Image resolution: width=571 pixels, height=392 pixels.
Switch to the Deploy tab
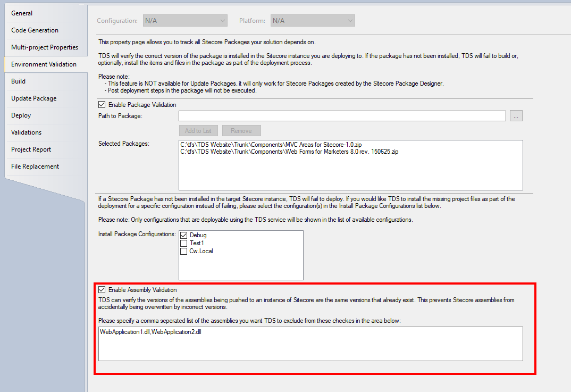tap(46, 115)
